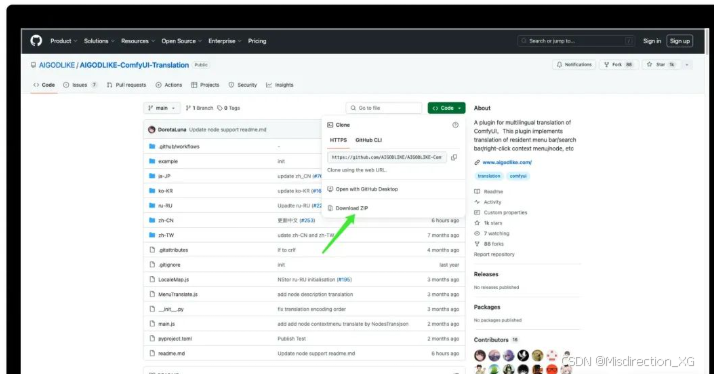Click the HTTPS clone URL field
The image size is (714, 374).
tap(387, 157)
